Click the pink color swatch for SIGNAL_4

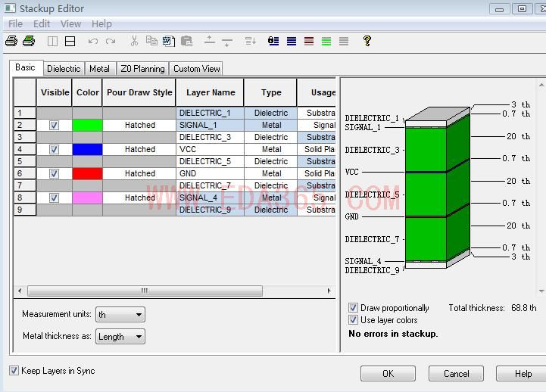(x=87, y=198)
